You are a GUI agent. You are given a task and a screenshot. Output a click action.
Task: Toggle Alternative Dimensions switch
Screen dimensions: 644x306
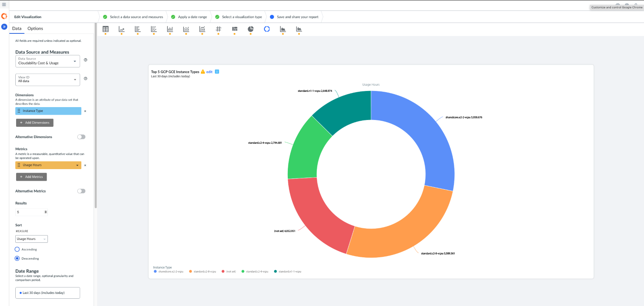[x=81, y=137]
